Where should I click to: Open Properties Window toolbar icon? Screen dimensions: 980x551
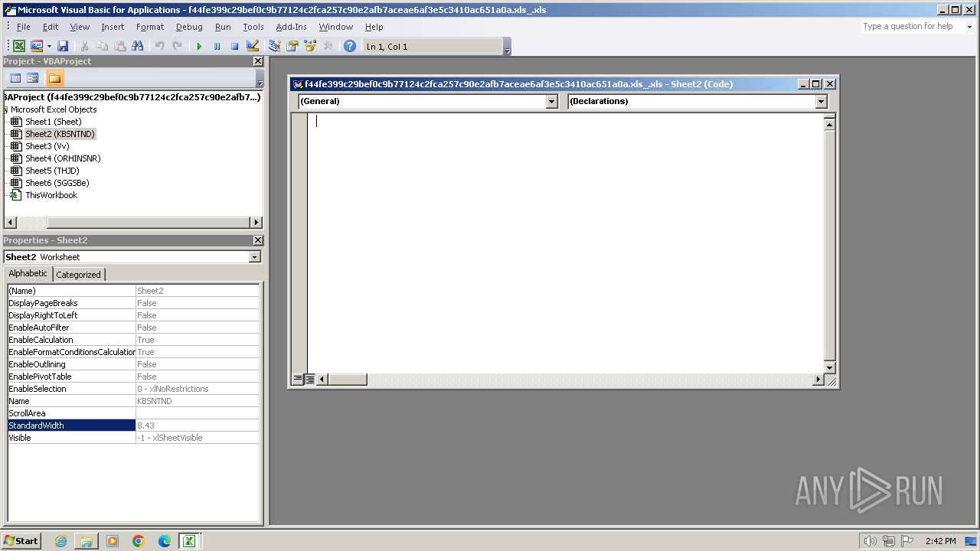coord(292,47)
